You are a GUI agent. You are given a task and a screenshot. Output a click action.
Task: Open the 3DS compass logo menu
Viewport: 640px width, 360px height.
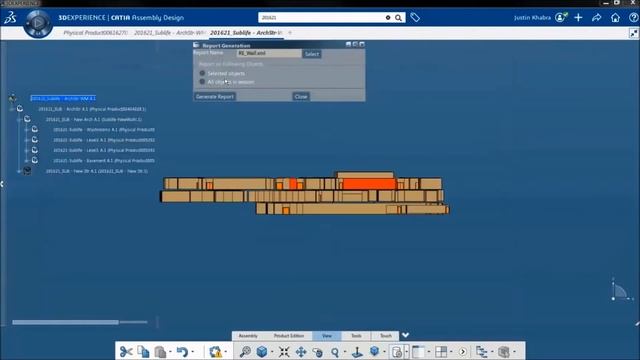tap(10, 18)
